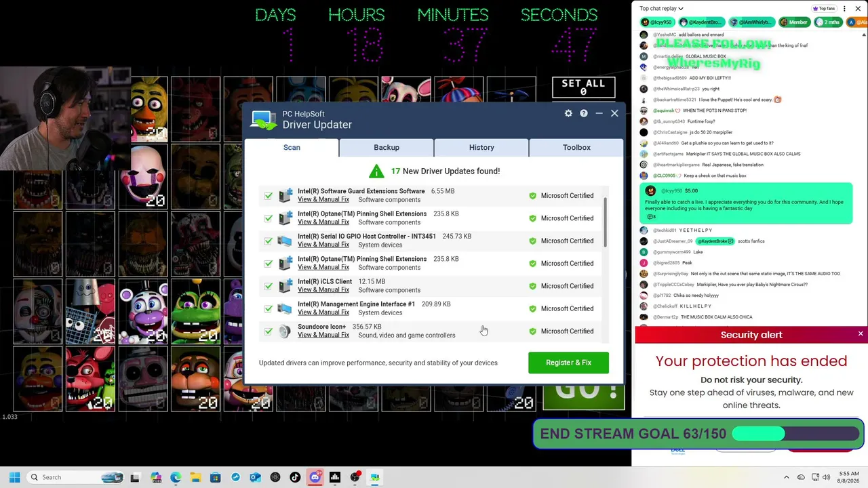The image size is (868, 488).
Task: Click the Register & Fix button
Action: 568,363
